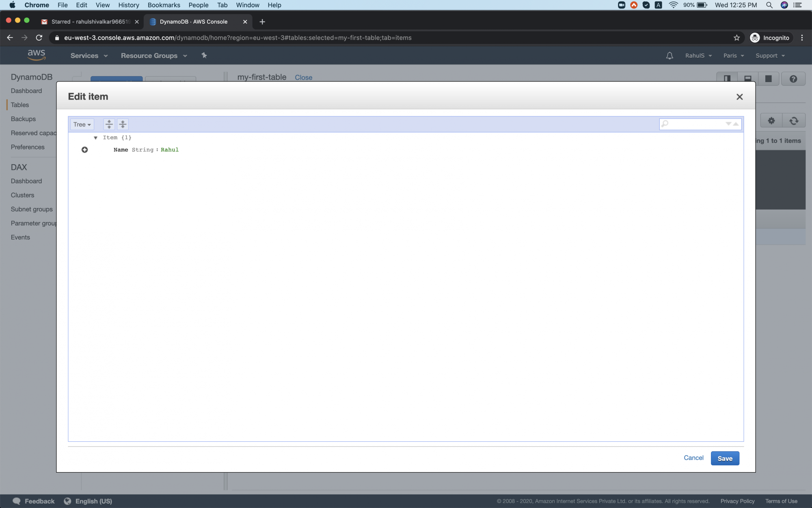
Task: Toggle the side panel view layout
Action: point(728,78)
